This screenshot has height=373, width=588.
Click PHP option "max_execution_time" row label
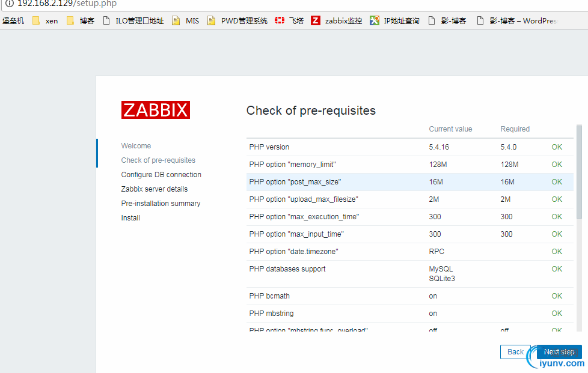coord(304,216)
